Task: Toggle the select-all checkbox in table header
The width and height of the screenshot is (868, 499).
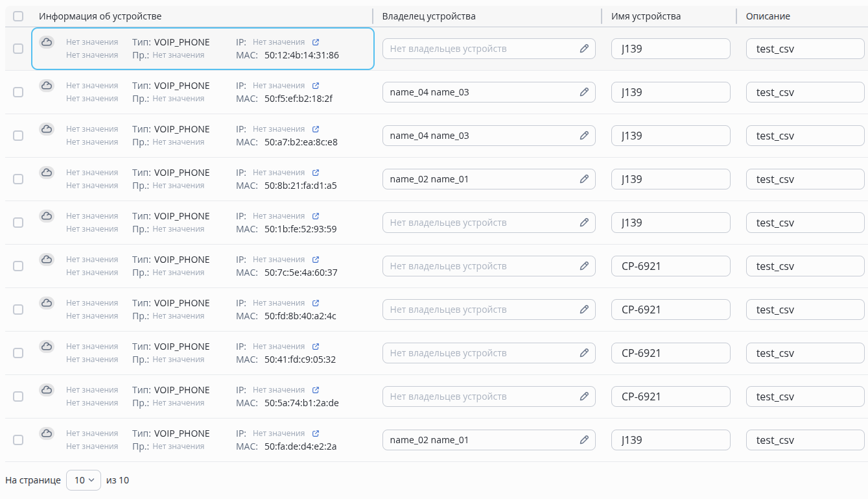Action: click(18, 16)
